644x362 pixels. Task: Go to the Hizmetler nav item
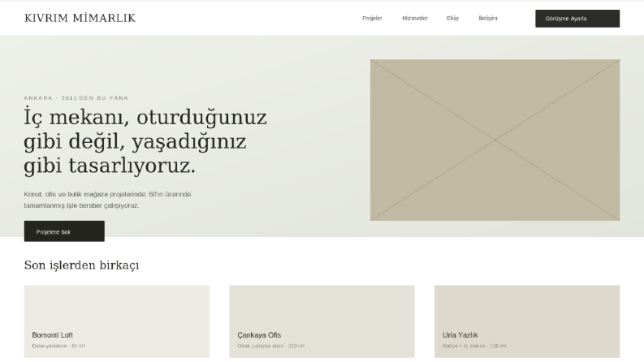[x=415, y=18]
